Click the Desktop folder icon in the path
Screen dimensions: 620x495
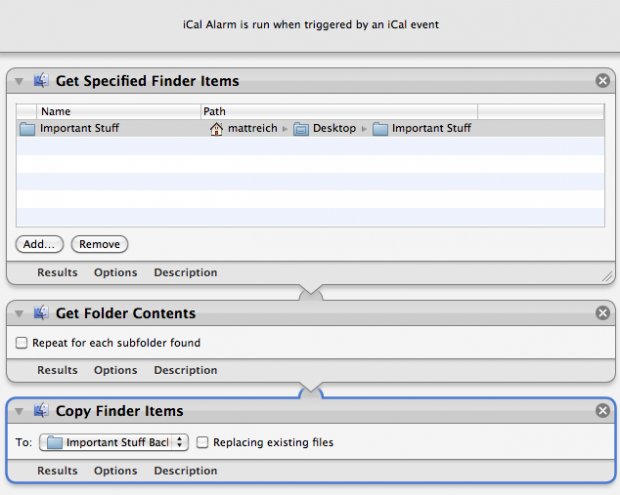pyautogui.click(x=301, y=128)
